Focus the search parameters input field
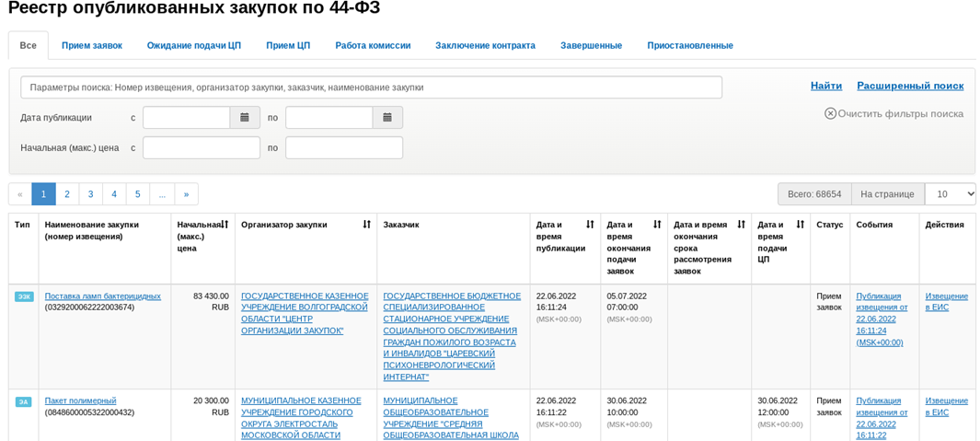The width and height of the screenshot is (980, 441). point(371,87)
